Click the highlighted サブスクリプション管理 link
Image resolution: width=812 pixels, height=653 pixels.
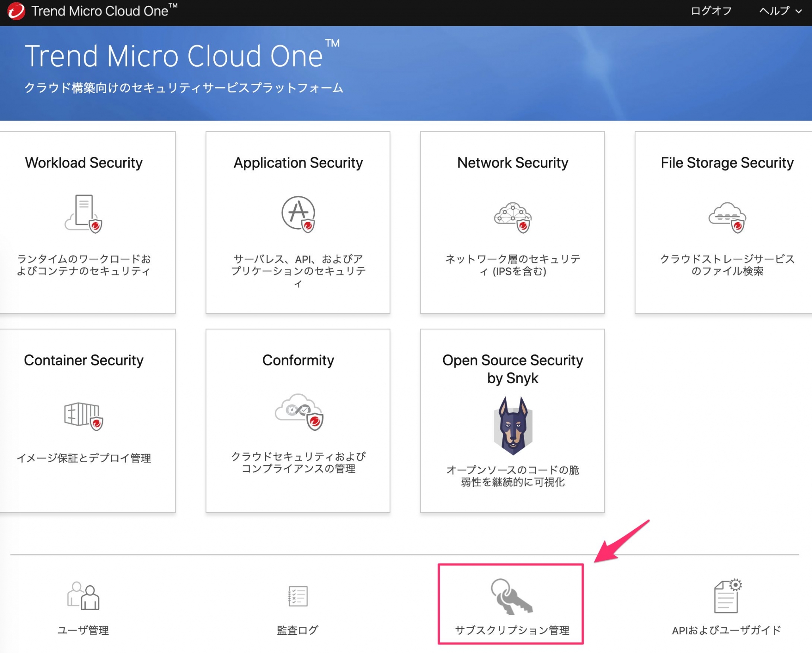(511, 630)
